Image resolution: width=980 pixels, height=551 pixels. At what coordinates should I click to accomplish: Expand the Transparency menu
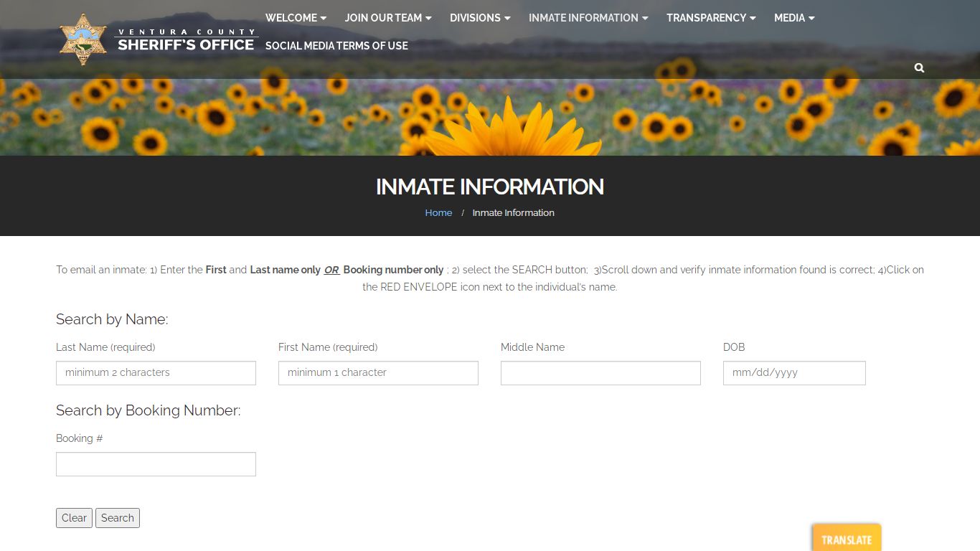pyautogui.click(x=711, y=18)
